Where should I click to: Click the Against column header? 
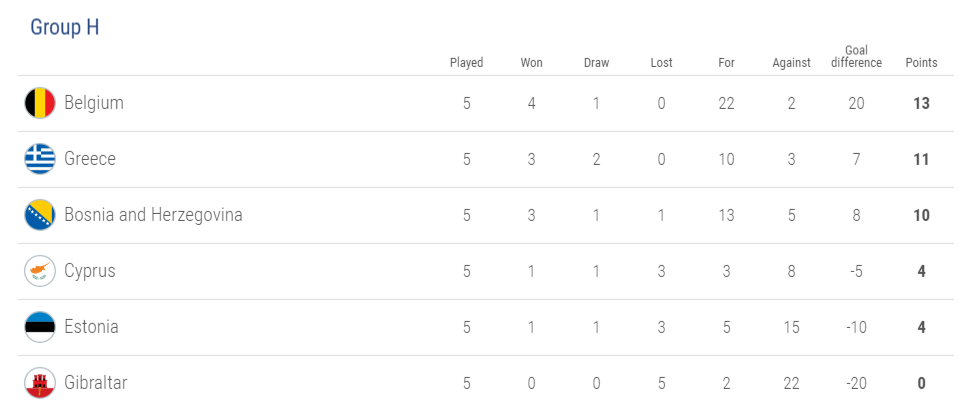click(791, 63)
